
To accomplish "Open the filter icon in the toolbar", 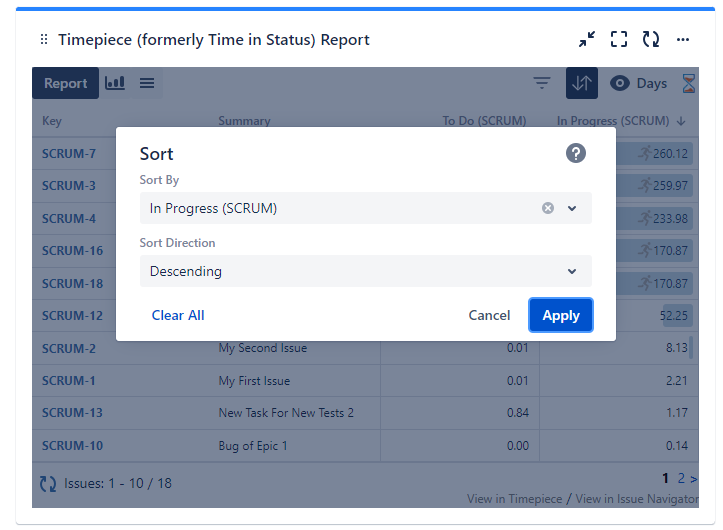I will (x=542, y=83).
